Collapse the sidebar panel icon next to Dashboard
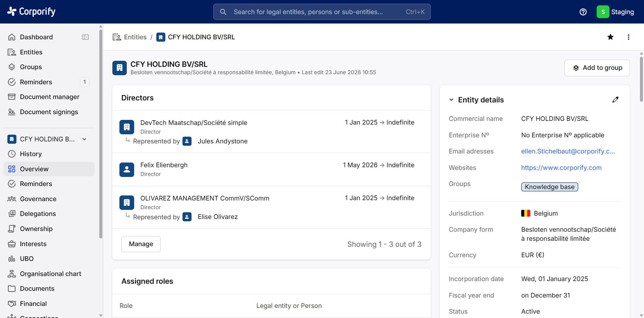The width and height of the screenshot is (644, 318). pos(86,37)
